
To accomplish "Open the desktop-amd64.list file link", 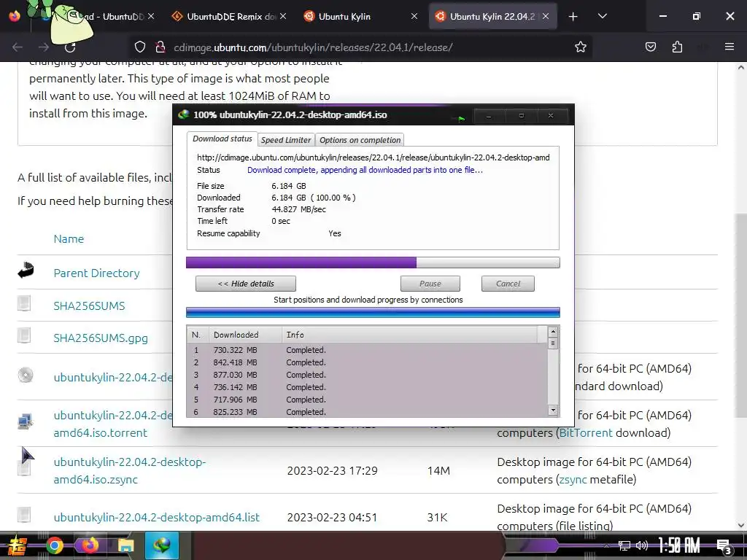I will 156,517.
